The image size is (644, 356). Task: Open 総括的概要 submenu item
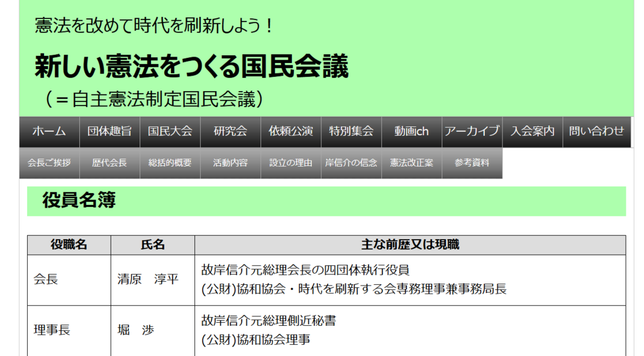click(x=170, y=163)
